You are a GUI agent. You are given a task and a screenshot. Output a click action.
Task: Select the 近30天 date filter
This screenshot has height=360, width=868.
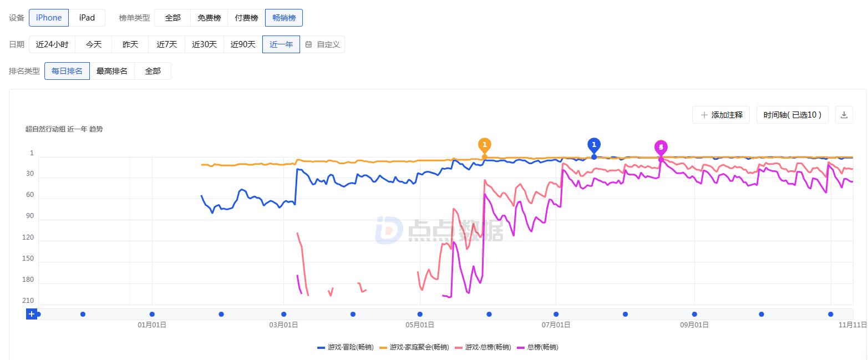[x=204, y=44]
